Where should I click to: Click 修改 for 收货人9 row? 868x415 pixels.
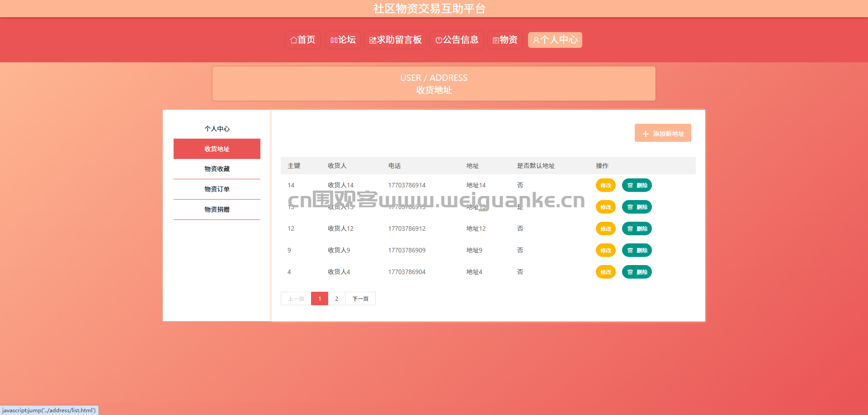606,250
